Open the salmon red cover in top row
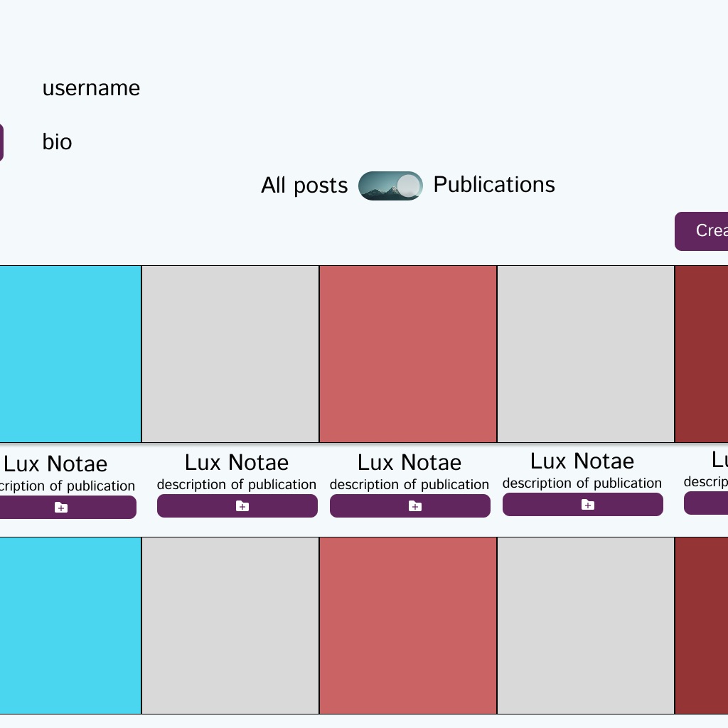This screenshot has height=728, width=728. pos(408,354)
